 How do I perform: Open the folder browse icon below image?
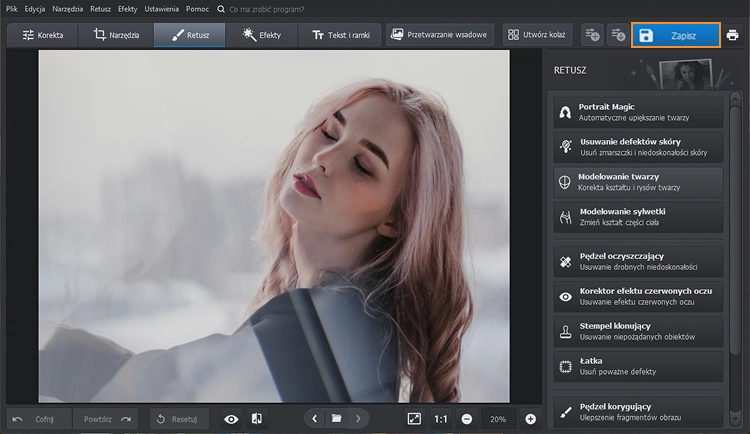pos(337,418)
